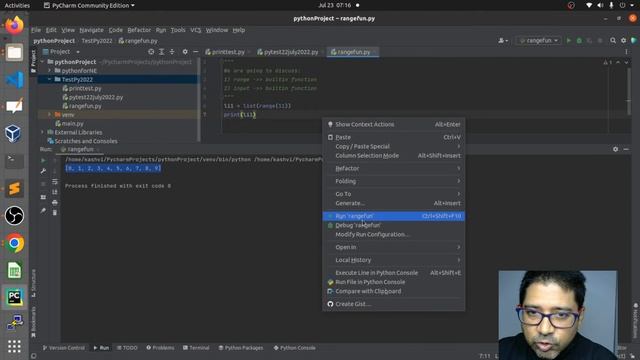Open run configuration dropdown rangefun
Image resolution: width=640 pixels, height=360 pixels.
click(539, 40)
